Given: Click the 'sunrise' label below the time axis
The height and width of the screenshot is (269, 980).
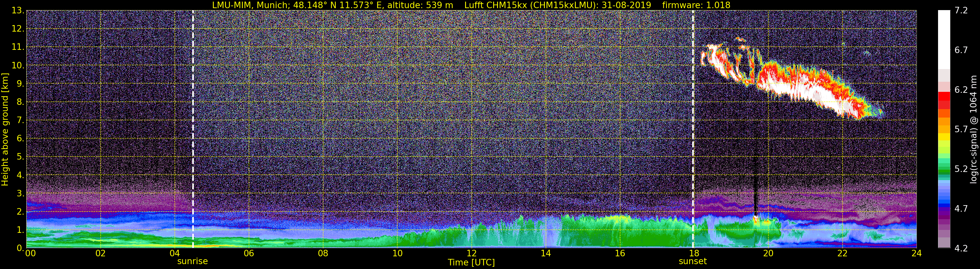Looking at the screenshot, I should (x=193, y=262).
